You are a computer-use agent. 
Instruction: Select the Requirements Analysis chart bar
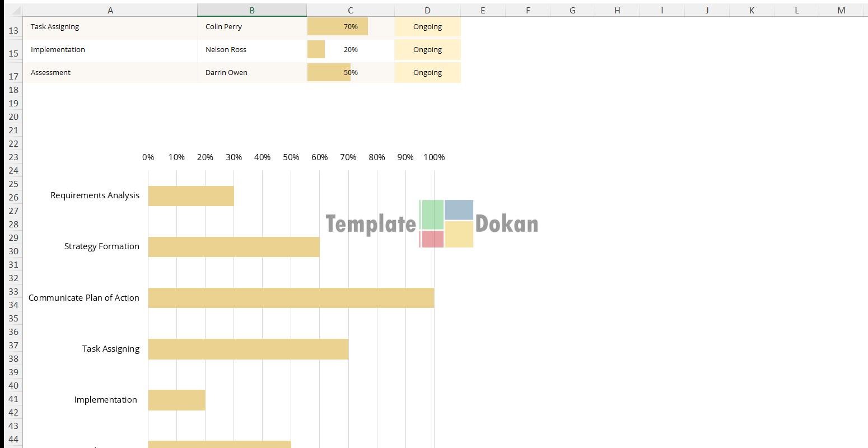[191, 196]
